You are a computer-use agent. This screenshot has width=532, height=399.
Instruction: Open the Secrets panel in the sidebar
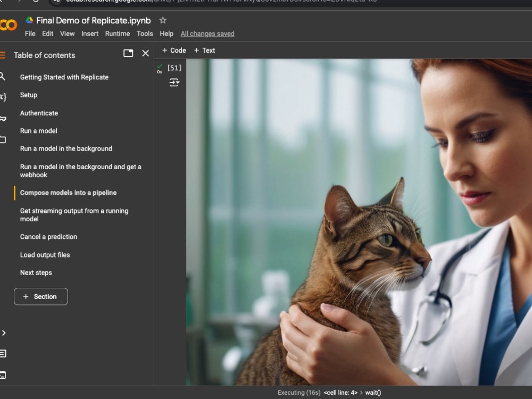(3, 118)
